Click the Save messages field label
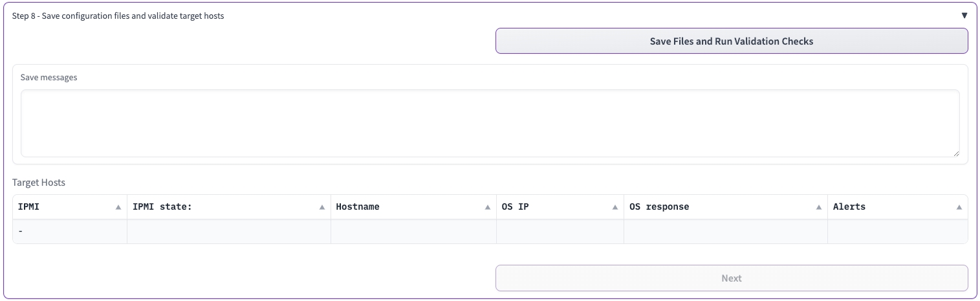980x301 pixels. pos(49,77)
